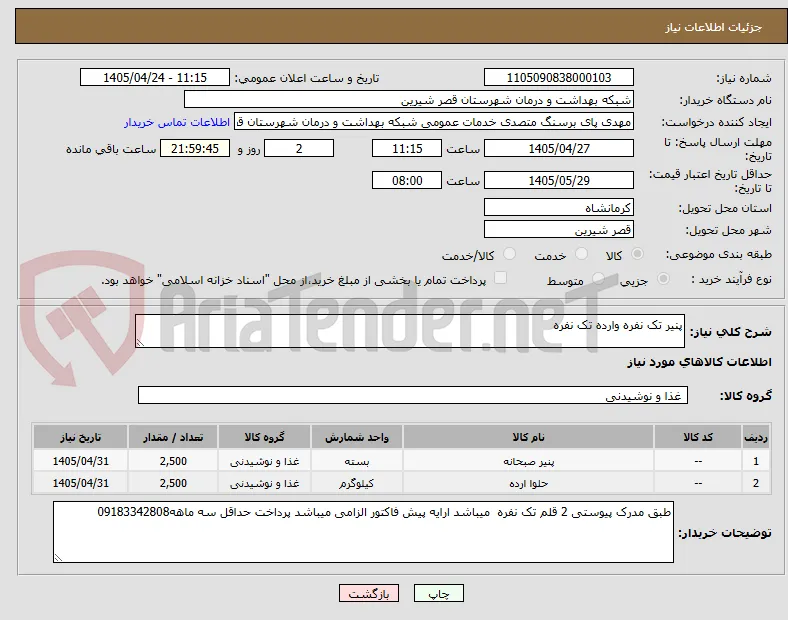
Task: Click the شماره نیاز field 1105090838000103
Action: [x=559, y=77]
